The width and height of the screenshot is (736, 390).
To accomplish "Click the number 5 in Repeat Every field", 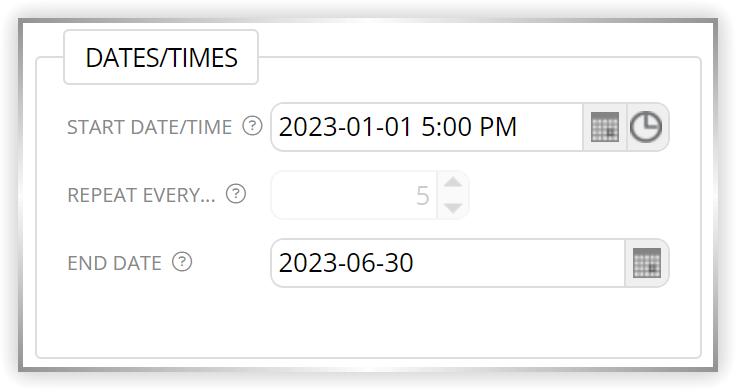I will [422, 195].
